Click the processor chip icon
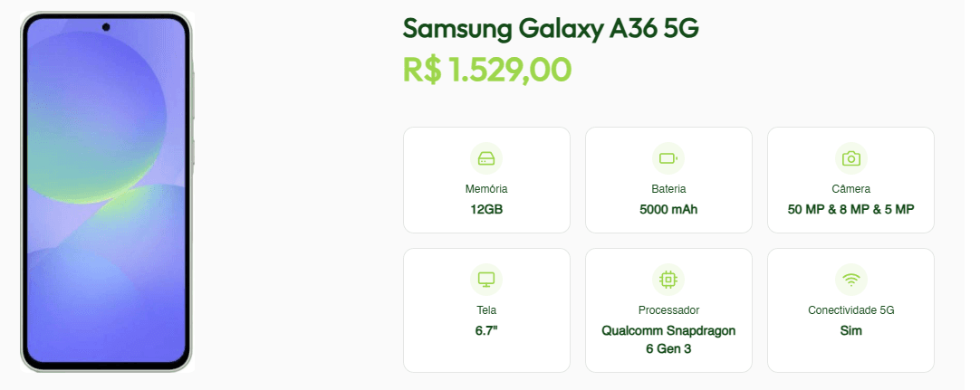980x390 pixels. [668, 280]
